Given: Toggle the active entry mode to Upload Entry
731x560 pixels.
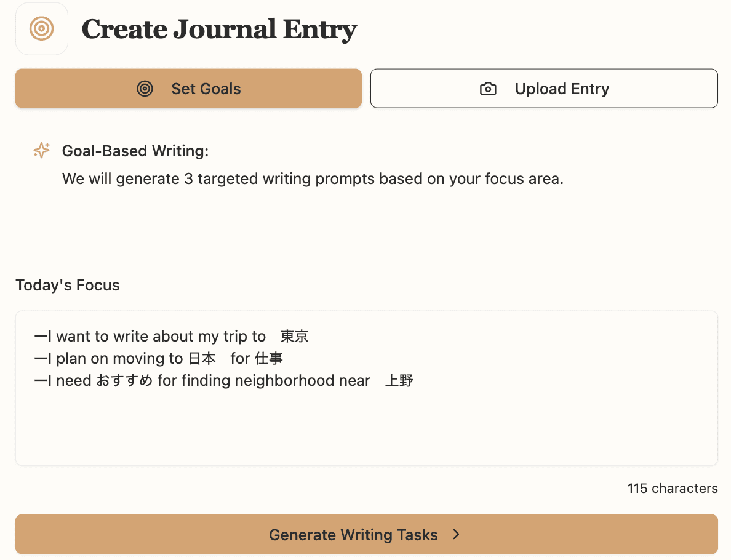Looking at the screenshot, I should [x=544, y=88].
